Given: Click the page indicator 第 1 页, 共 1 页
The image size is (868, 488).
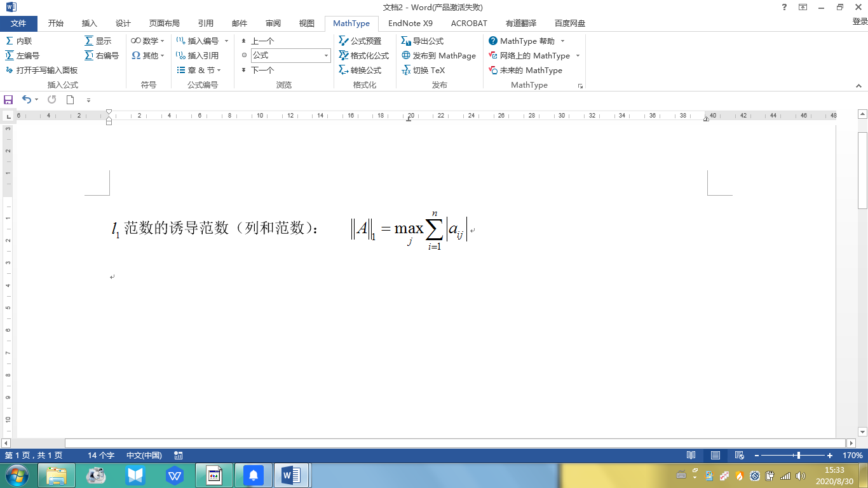Looking at the screenshot, I should [34, 456].
